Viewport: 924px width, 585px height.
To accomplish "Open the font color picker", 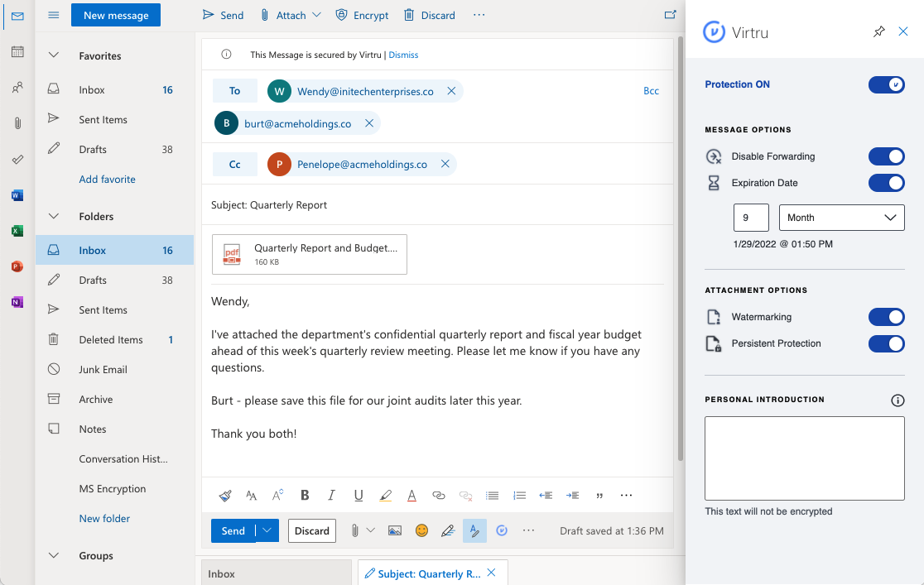I will [411, 495].
